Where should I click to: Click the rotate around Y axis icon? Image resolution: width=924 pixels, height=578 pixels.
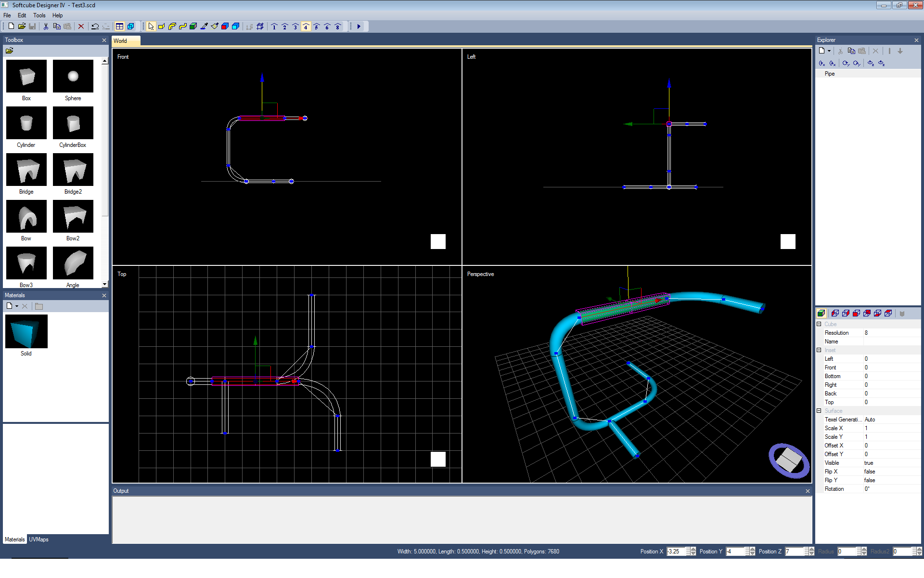click(846, 63)
